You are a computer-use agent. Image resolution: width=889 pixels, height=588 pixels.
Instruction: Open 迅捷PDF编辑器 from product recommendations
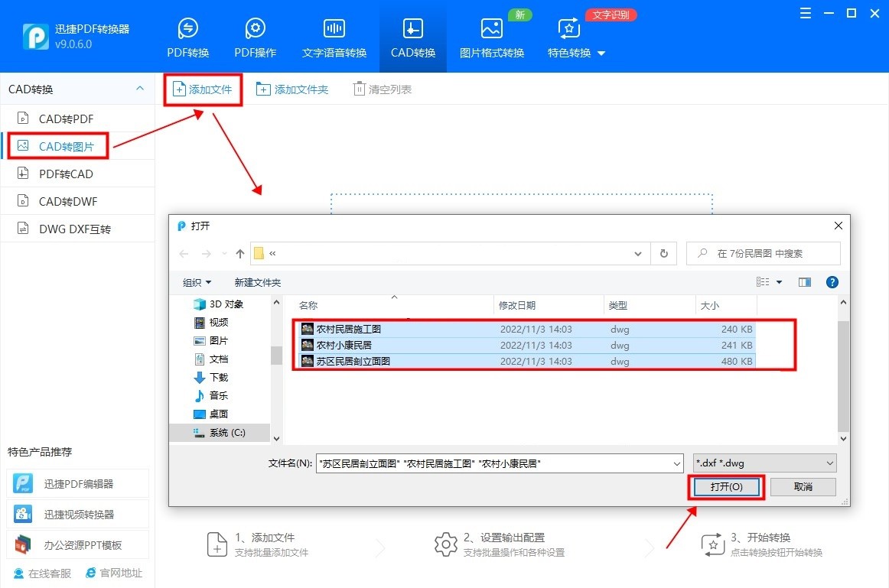click(77, 482)
